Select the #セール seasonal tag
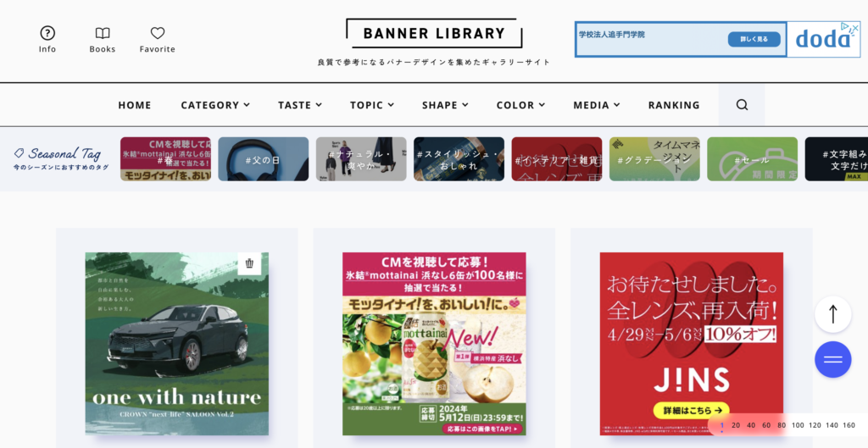Viewport: 868px width, 448px height. coord(752,159)
